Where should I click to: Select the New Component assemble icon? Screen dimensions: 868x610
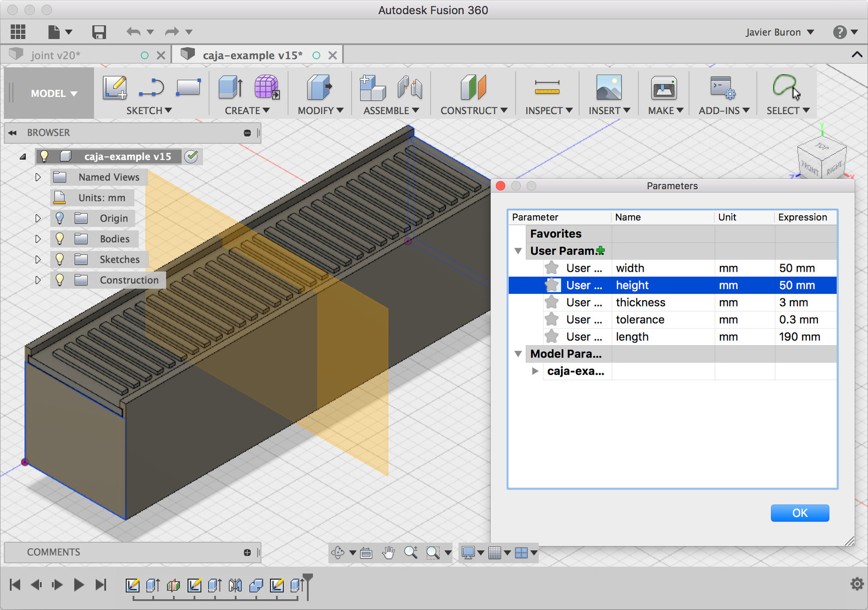[372, 88]
